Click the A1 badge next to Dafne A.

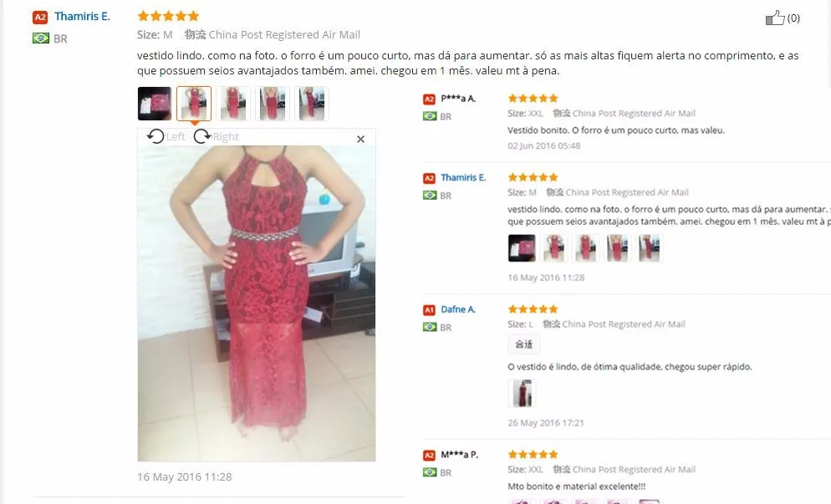coord(429,310)
